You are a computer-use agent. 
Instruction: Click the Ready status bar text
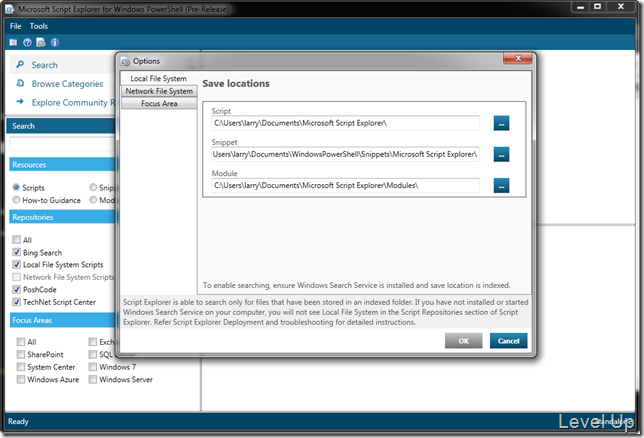coord(18,421)
